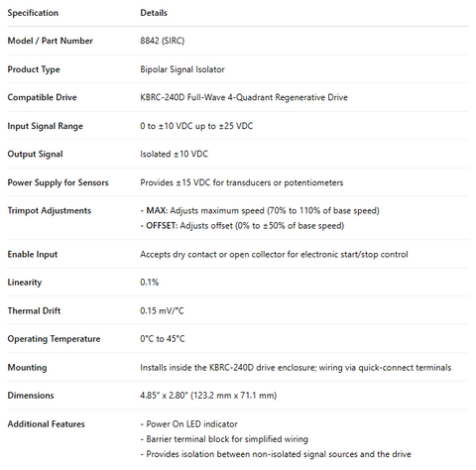This screenshot has width=476, height=470.
Task: Click the Isolated ±10 VDC output value
Action: tap(174, 154)
